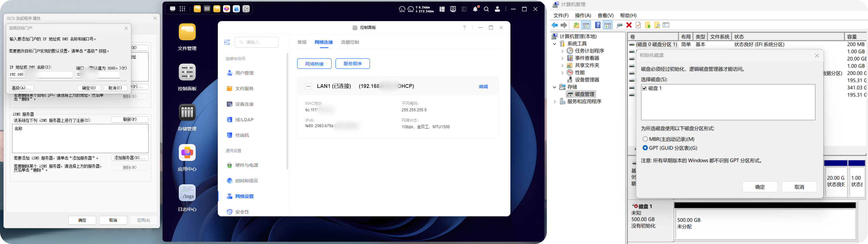Click the blue Back arrow in 计算机管理 toolbar
Screen dimensions: 868x244
pos(555,25)
